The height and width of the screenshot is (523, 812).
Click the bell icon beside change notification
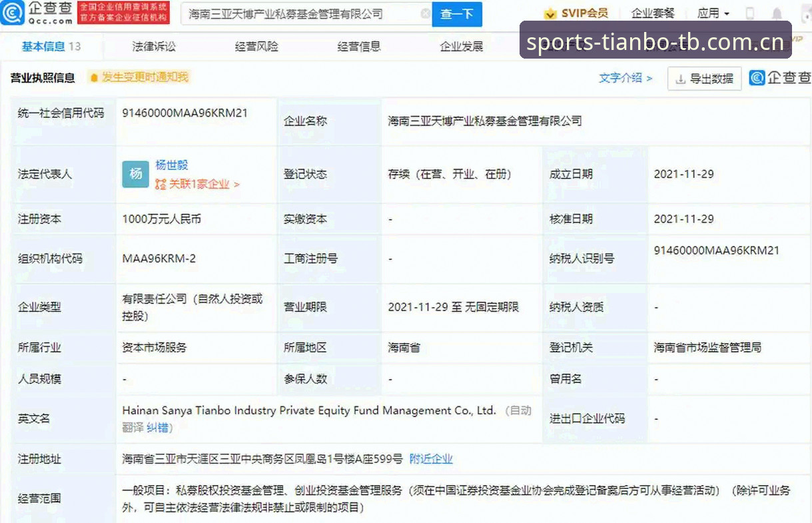(x=94, y=77)
